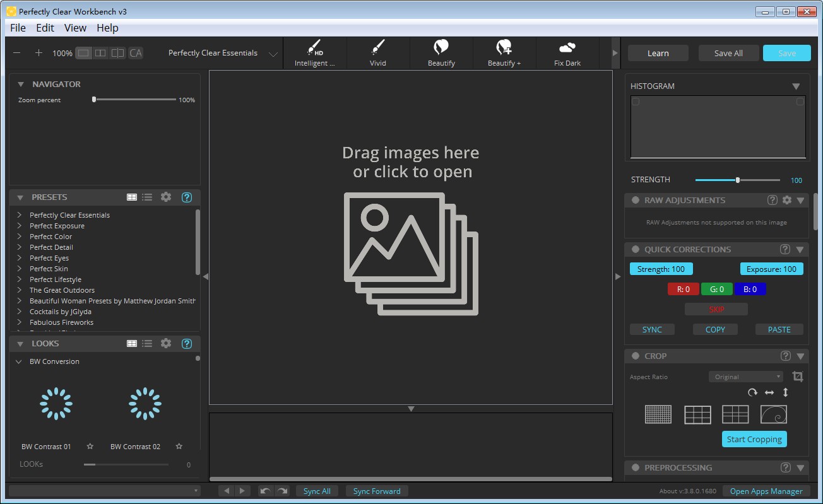Expand the Perfect Exposure preset group
The image size is (823, 504).
(20, 226)
